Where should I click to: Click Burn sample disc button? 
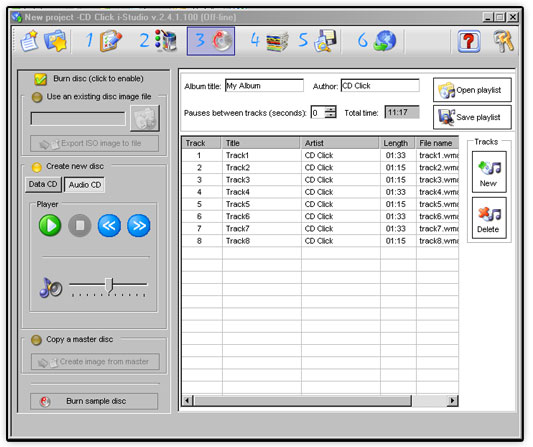(x=94, y=401)
